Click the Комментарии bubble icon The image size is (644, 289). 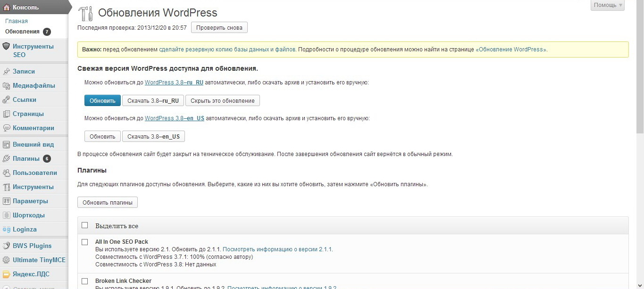tap(6, 128)
